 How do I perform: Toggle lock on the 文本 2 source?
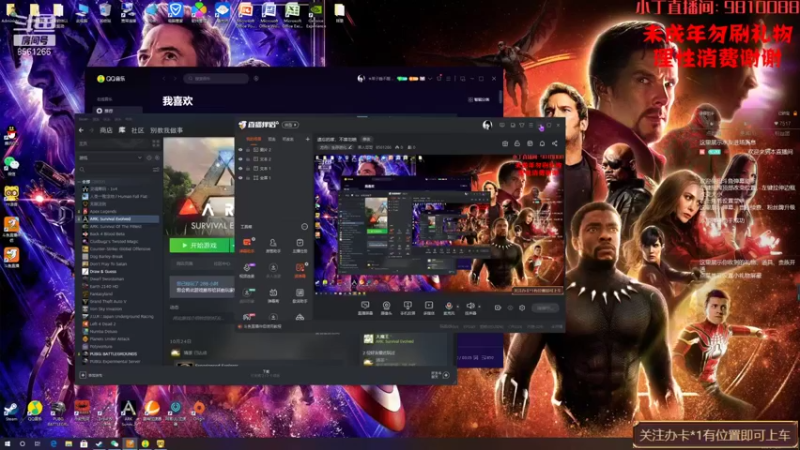tap(248, 159)
